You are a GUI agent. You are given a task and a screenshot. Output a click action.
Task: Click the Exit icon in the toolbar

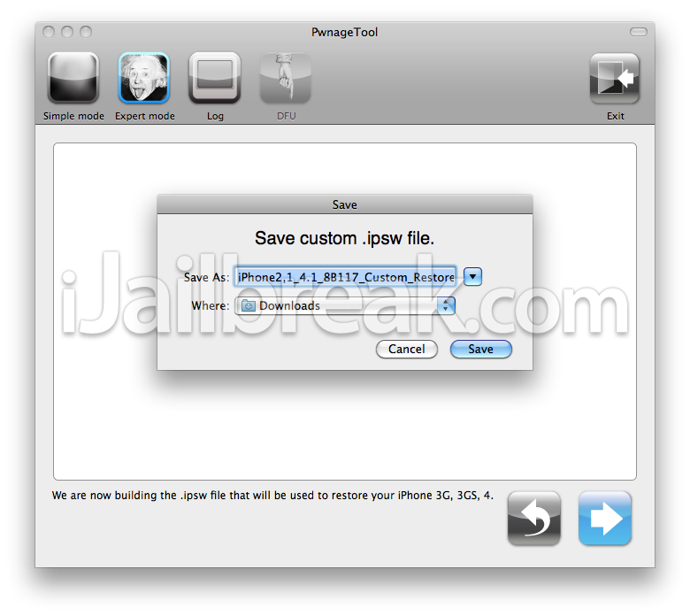614,79
